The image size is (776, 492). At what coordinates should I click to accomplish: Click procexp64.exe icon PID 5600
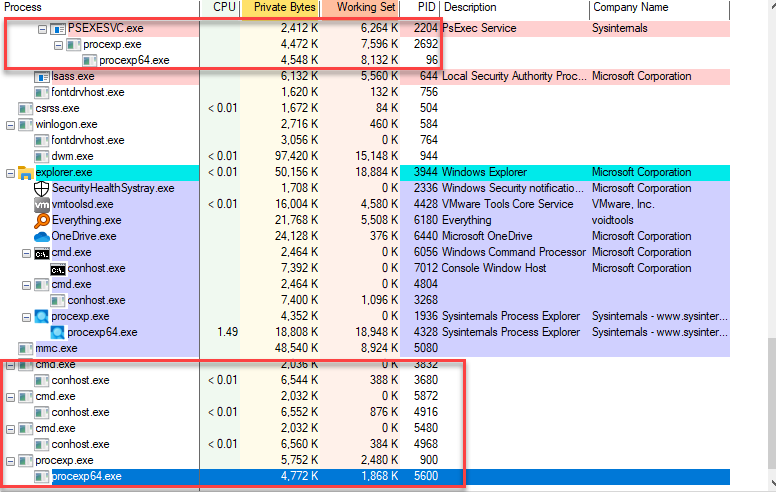point(42,477)
